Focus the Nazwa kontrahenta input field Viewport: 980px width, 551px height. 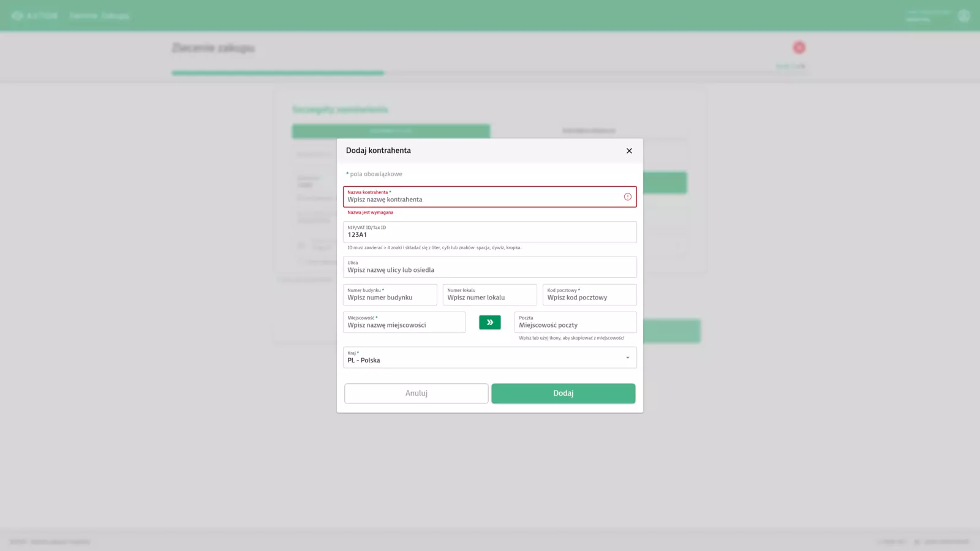pos(481,200)
